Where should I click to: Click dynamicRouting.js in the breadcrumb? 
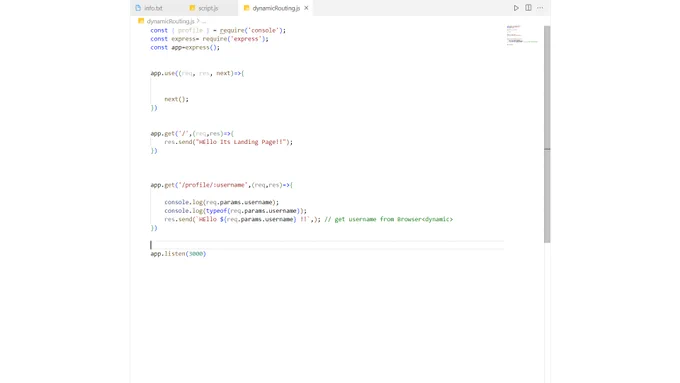click(170, 21)
